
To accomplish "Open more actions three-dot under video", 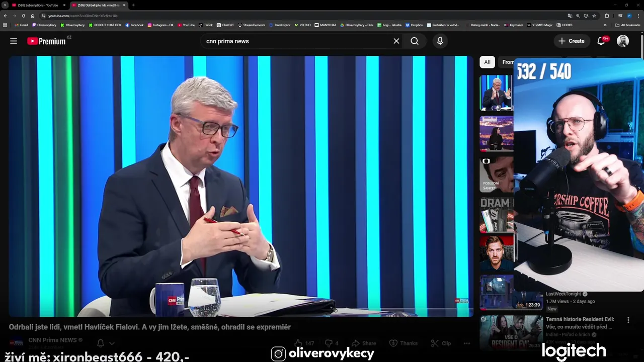I will point(467,343).
